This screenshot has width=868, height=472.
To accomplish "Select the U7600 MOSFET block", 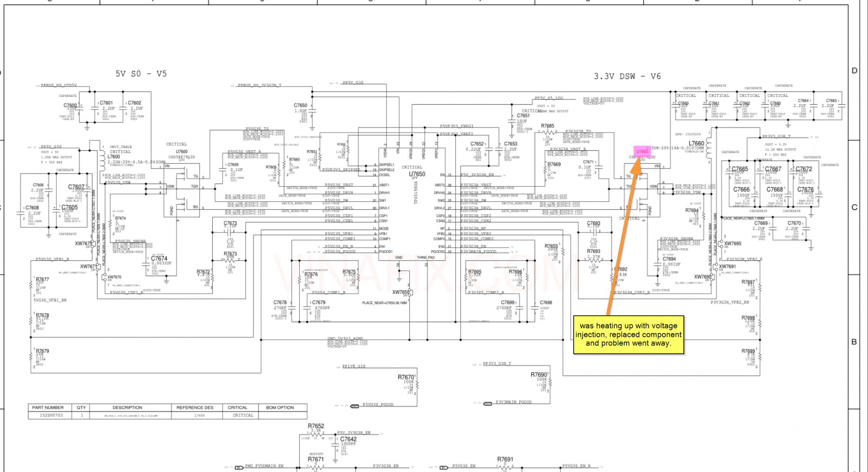I will [181, 190].
